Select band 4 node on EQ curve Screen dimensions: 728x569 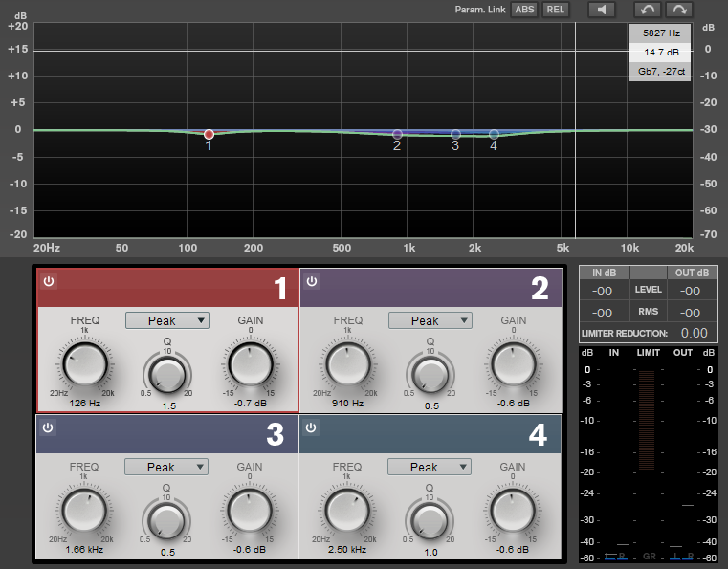click(494, 135)
